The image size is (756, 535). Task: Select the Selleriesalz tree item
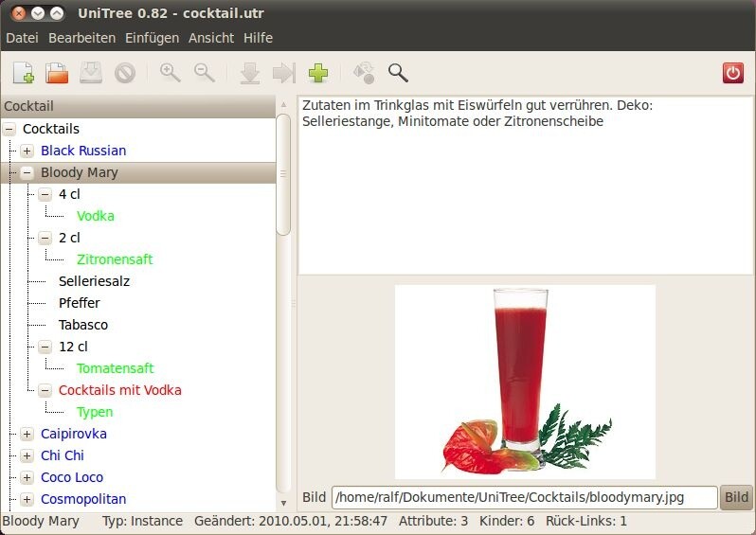point(95,281)
